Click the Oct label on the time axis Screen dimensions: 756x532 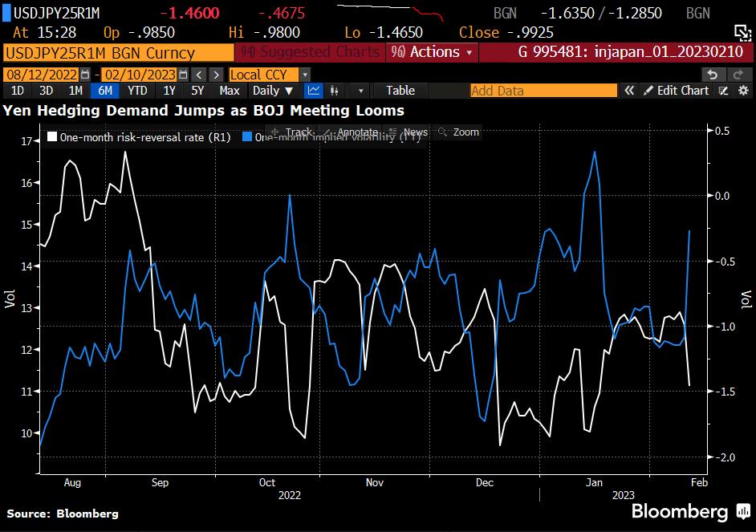266,482
